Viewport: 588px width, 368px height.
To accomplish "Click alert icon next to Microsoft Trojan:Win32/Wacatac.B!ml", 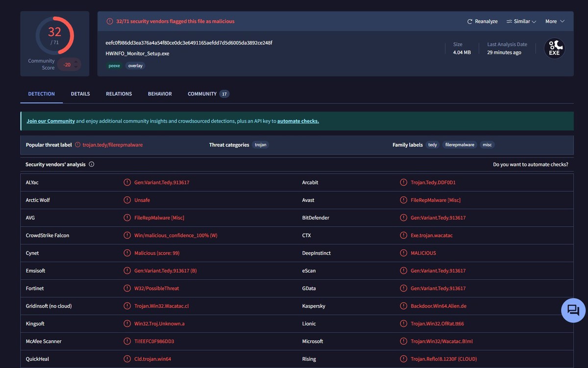I will pos(403,342).
